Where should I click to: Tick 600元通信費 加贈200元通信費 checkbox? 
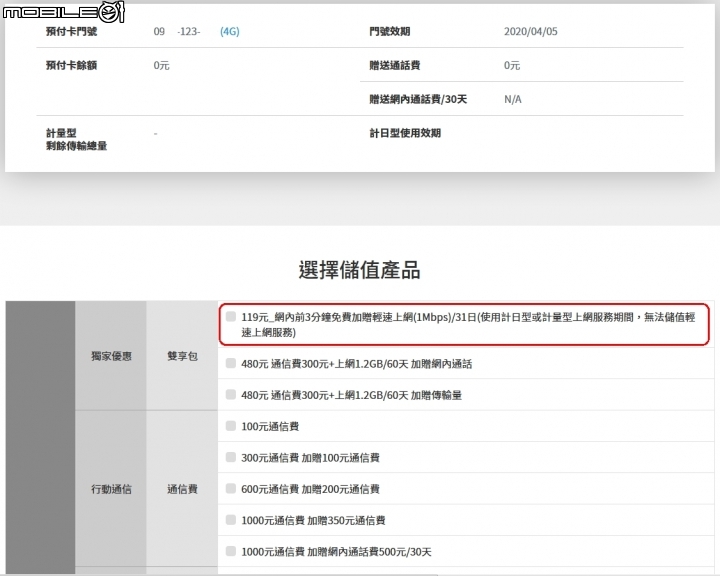[231, 488]
